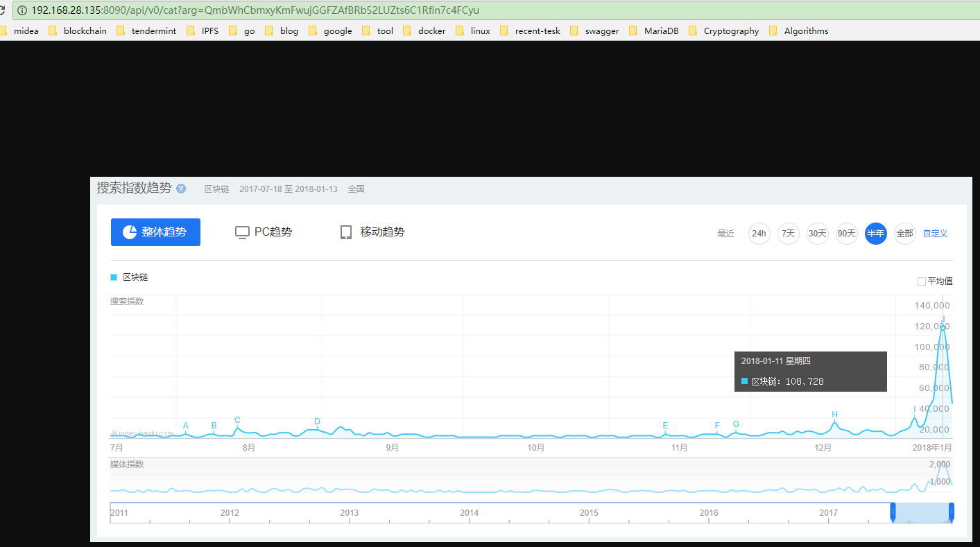The image size is (980, 547).
Task: Click the 搜索指数 axis label
Action: coord(127,301)
